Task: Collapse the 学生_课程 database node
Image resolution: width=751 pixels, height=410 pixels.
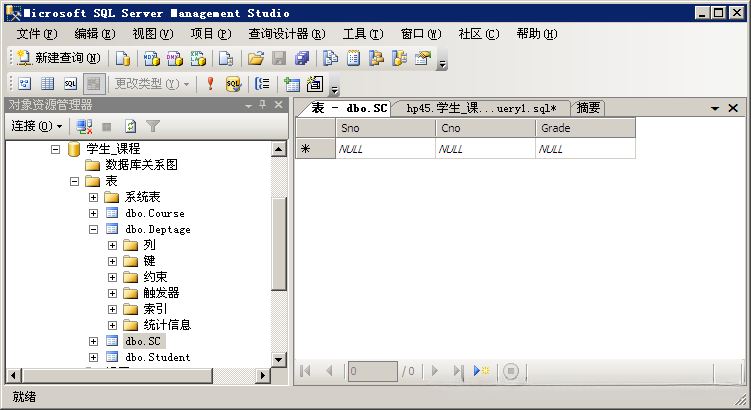Action: [56, 149]
